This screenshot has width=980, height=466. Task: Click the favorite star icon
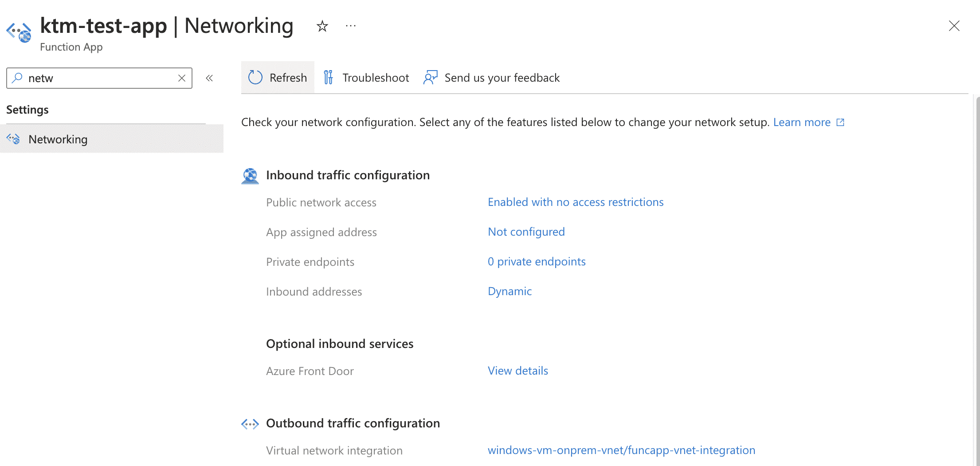tap(322, 26)
